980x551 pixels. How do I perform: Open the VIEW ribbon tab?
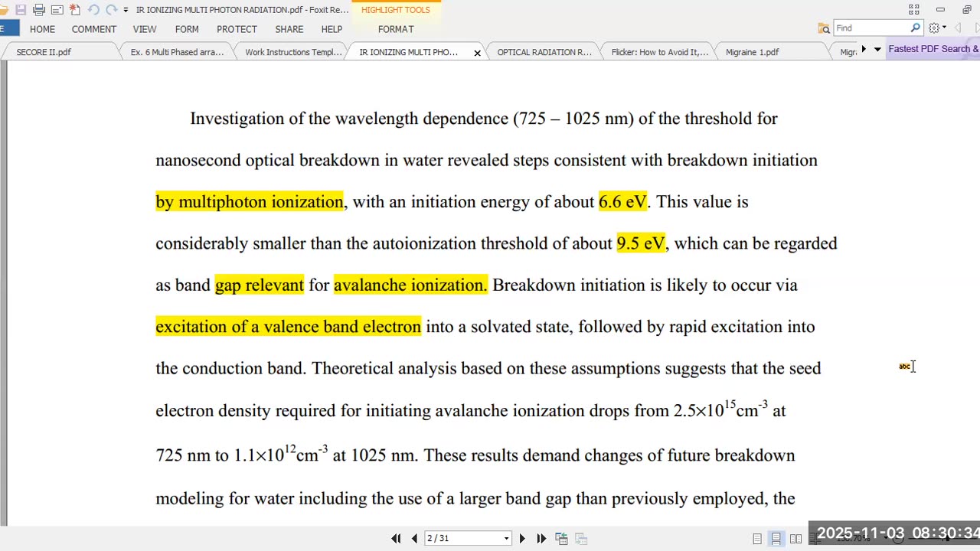pyautogui.click(x=145, y=29)
